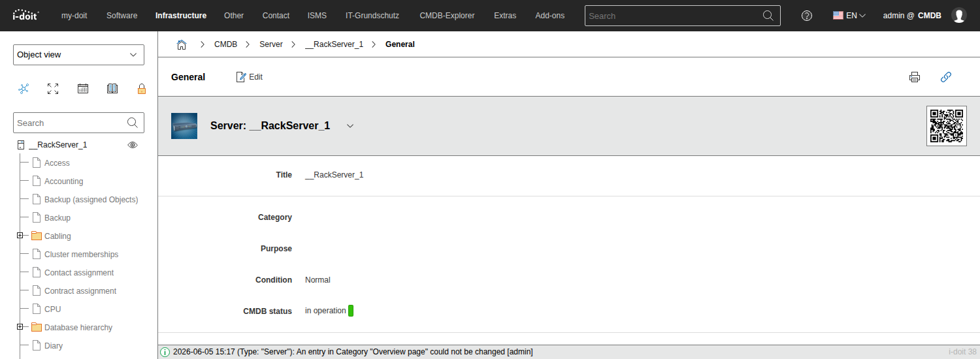Click __RackServer_1 in the breadcrumb
The width and height of the screenshot is (980, 359).
pos(334,44)
